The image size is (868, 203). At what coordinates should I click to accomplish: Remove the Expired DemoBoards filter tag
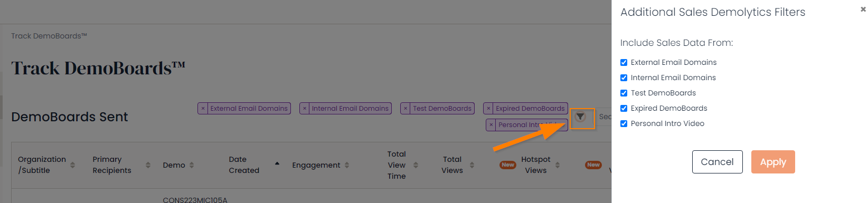[x=488, y=108]
